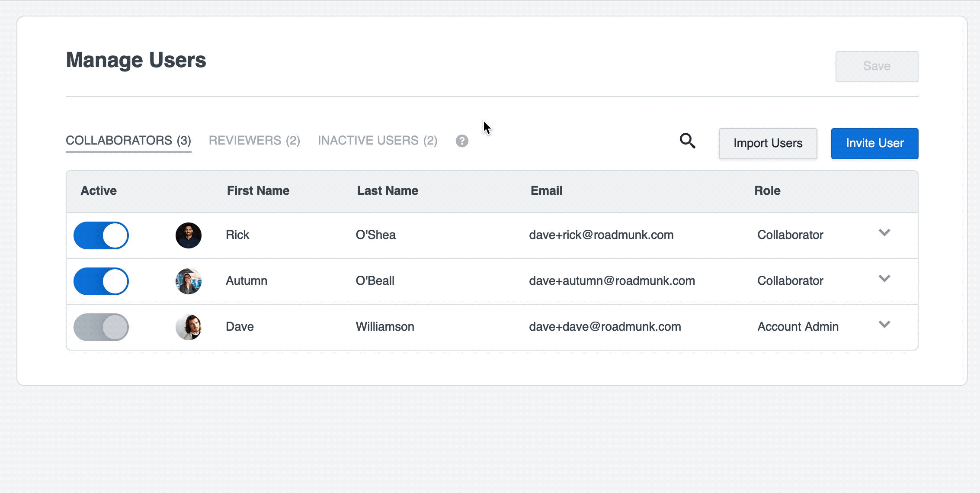
Task: Turn off Autumn O'Beall's Active toggle
Action: (x=101, y=281)
